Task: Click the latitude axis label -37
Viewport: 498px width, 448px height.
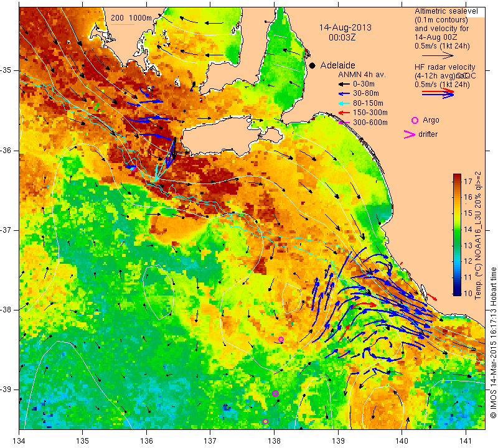Action: [6, 230]
